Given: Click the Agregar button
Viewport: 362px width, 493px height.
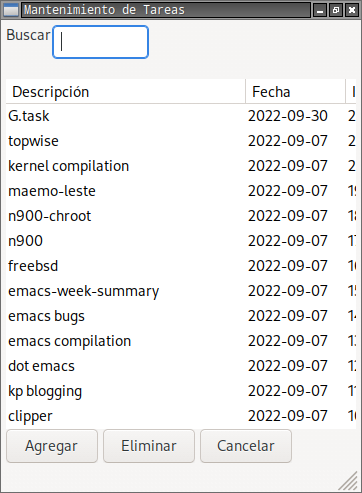Looking at the screenshot, I should pos(52,446).
